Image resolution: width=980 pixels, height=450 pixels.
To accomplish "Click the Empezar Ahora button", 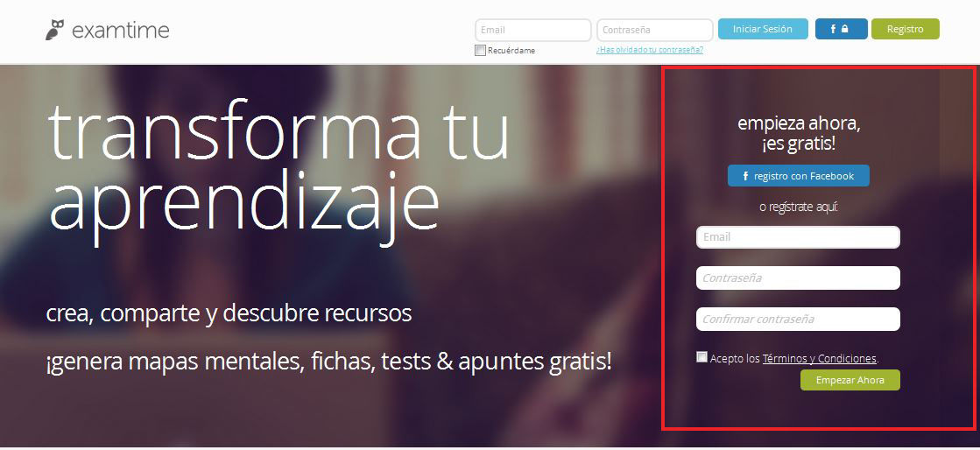I will click(850, 380).
